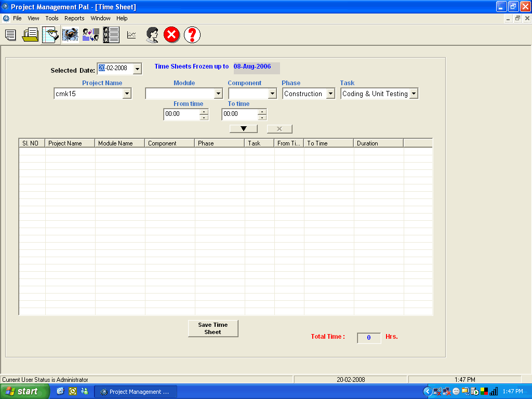The image size is (532, 399).
Task: Click the To time input field
Action: coord(239,114)
